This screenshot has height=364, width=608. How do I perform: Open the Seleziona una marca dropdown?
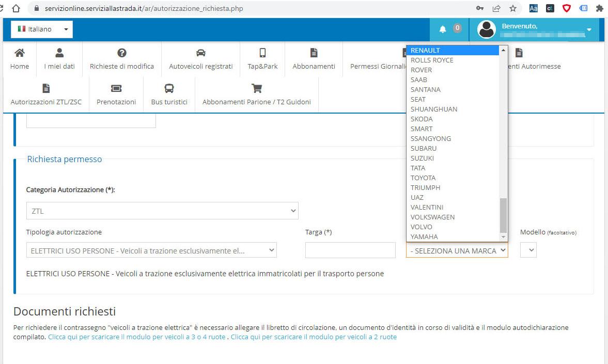tap(457, 250)
